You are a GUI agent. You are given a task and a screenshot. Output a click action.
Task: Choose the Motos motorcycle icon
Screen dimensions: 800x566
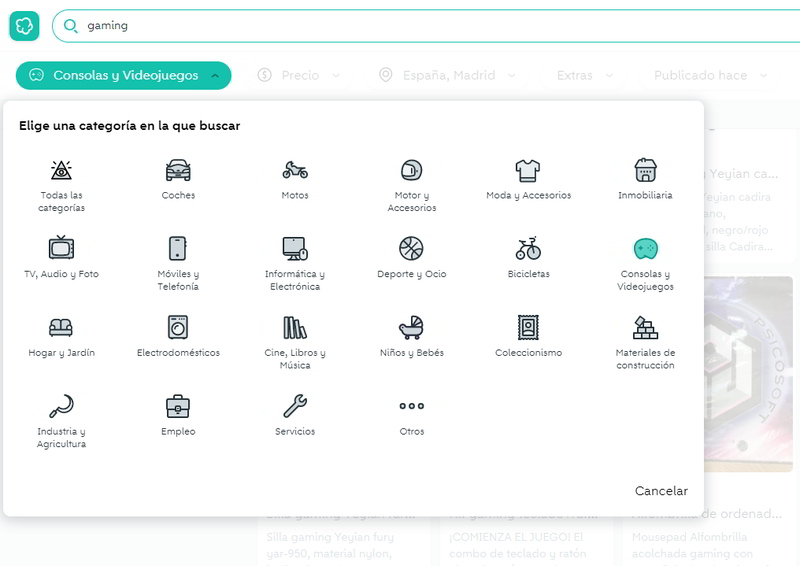coord(295,170)
